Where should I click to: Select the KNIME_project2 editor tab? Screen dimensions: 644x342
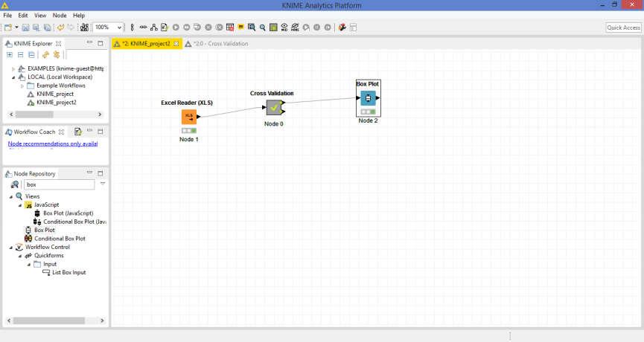point(146,43)
